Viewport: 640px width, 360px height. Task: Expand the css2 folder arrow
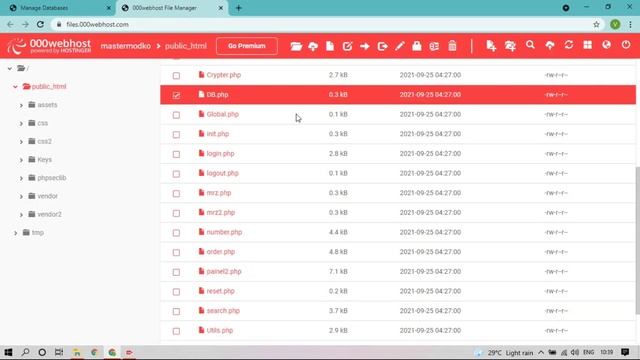(21, 142)
